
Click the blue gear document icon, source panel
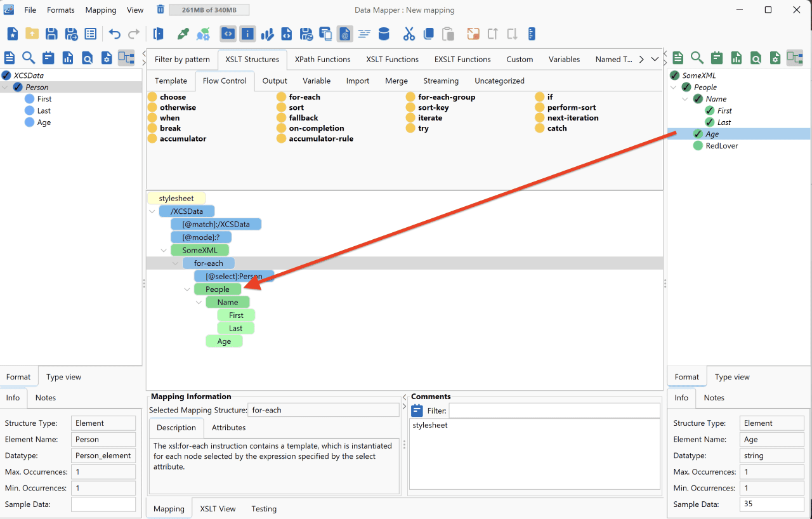click(x=107, y=58)
